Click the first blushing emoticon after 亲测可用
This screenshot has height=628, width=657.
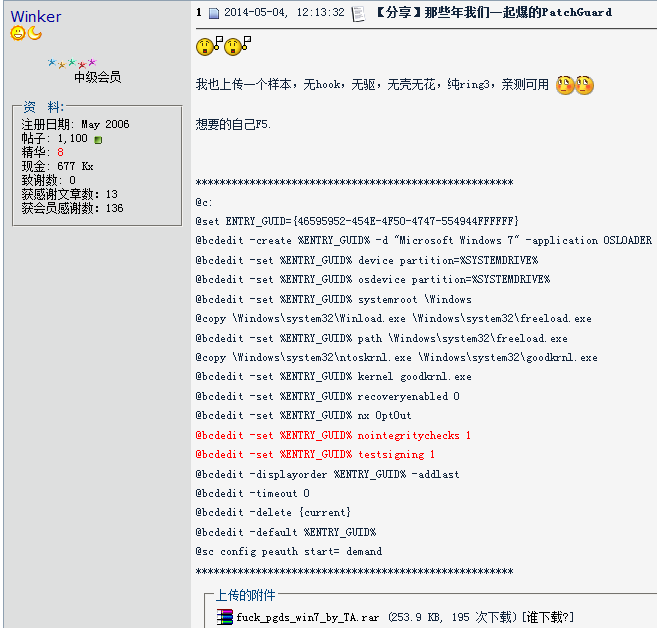coord(565,85)
